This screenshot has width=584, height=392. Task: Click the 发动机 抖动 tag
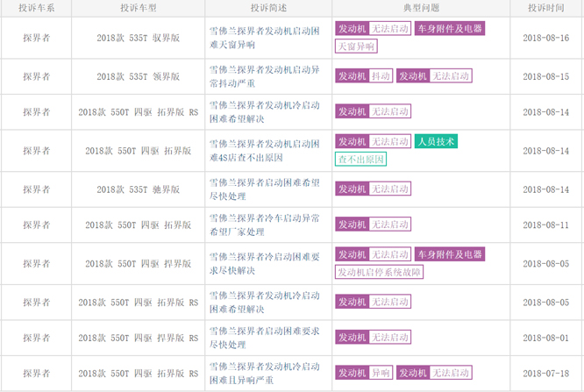pos(364,76)
